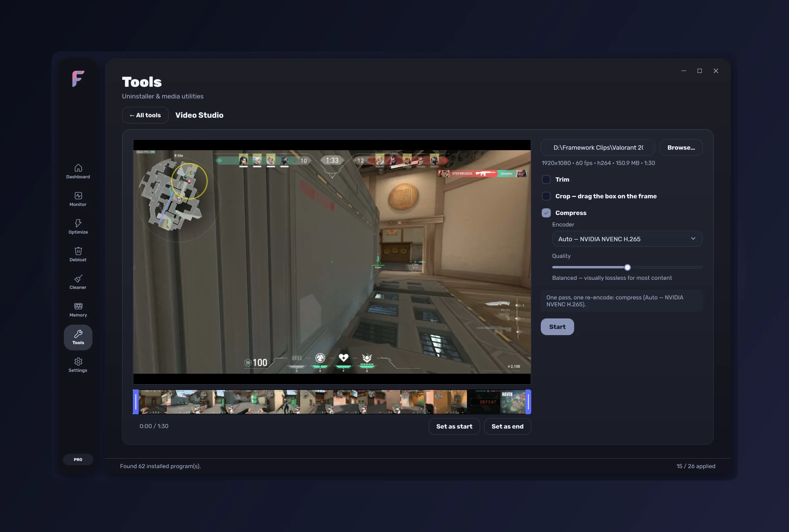Click the video preview frame
The height and width of the screenshot is (532, 789).
(332, 262)
